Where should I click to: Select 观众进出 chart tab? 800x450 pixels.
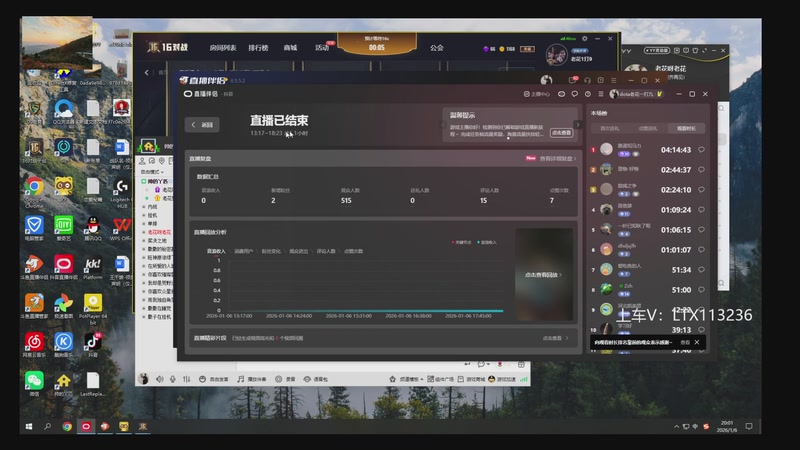(298, 251)
